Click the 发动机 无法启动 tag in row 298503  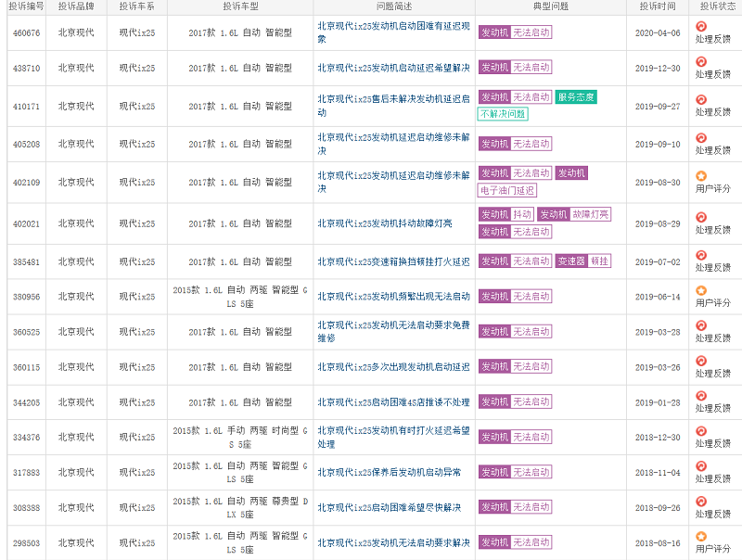pyautogui.click(x=515, y=542)
